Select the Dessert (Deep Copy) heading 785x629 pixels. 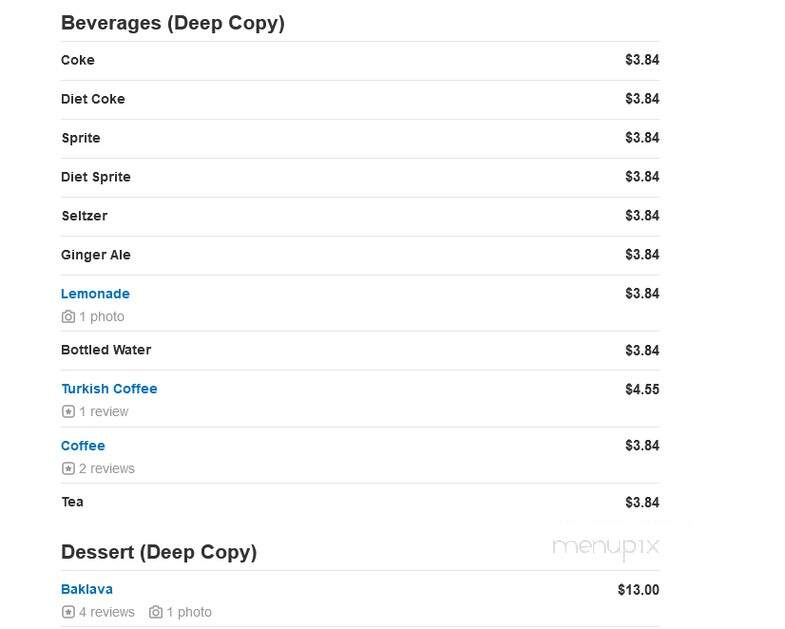[159, 552]
